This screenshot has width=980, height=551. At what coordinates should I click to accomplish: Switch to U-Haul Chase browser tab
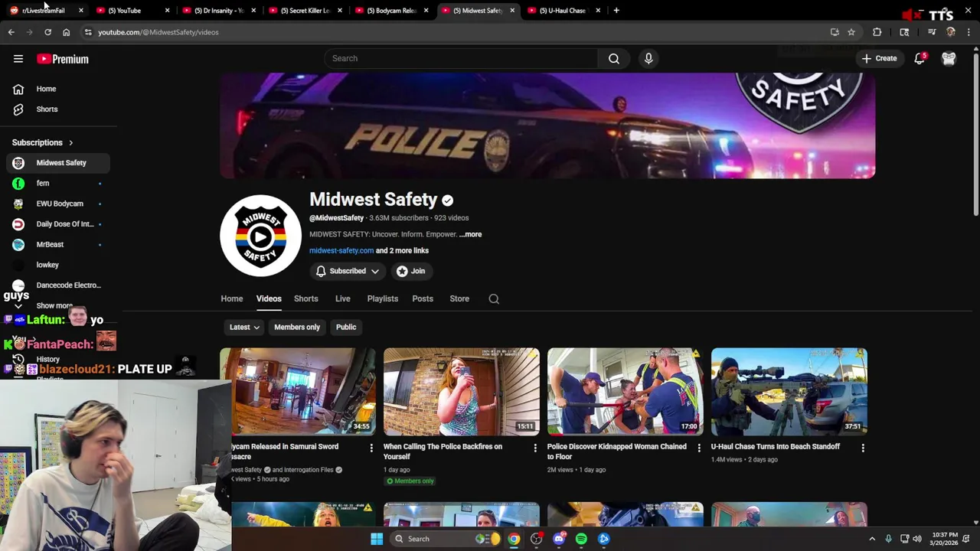coord(563,10)
